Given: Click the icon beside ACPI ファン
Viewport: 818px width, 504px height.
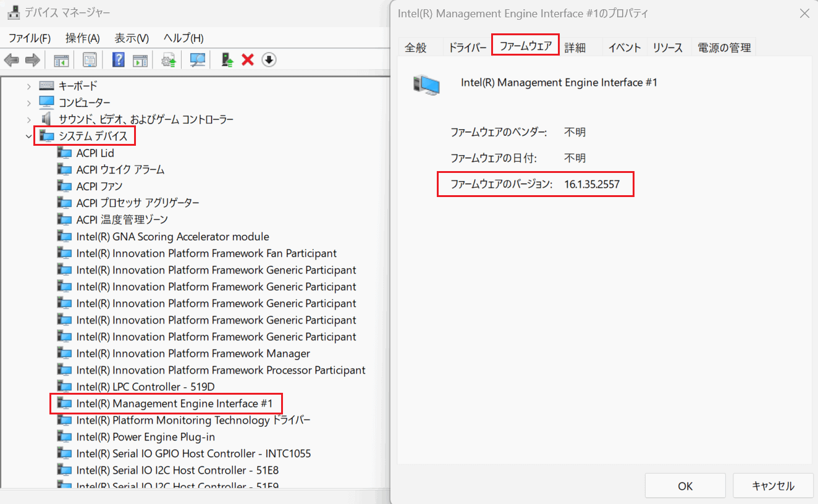Looking at the screenshot, I should (64, 186).
